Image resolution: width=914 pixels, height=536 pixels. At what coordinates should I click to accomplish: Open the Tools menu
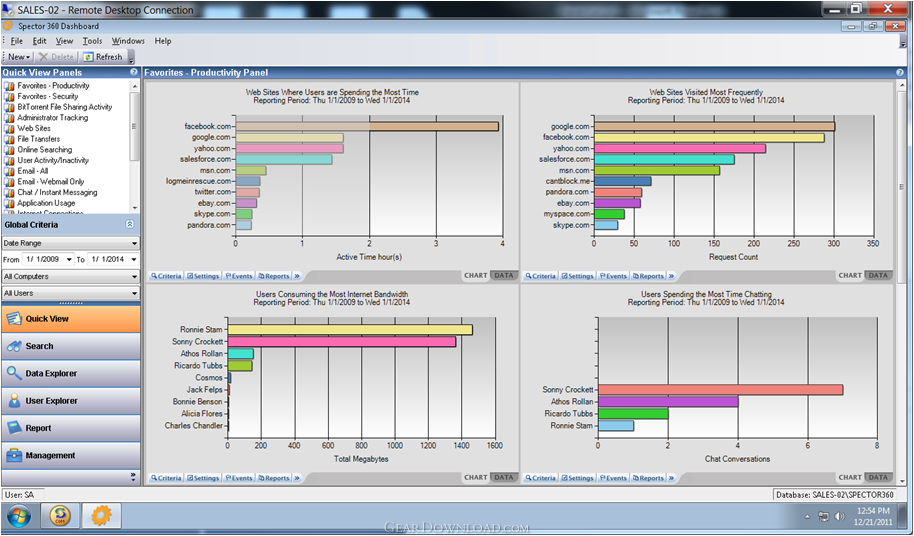coord(92,41)
